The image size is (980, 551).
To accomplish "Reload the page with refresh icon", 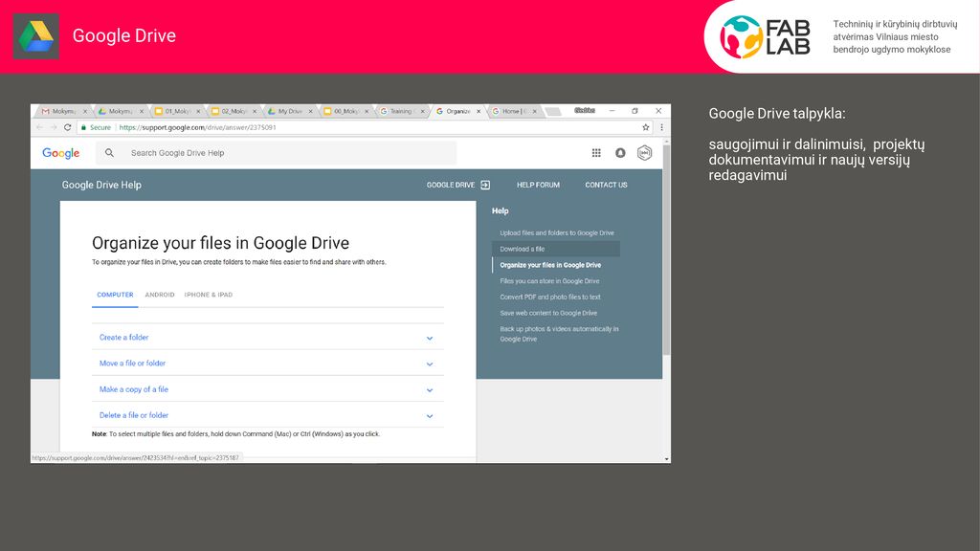I will 68,127.
